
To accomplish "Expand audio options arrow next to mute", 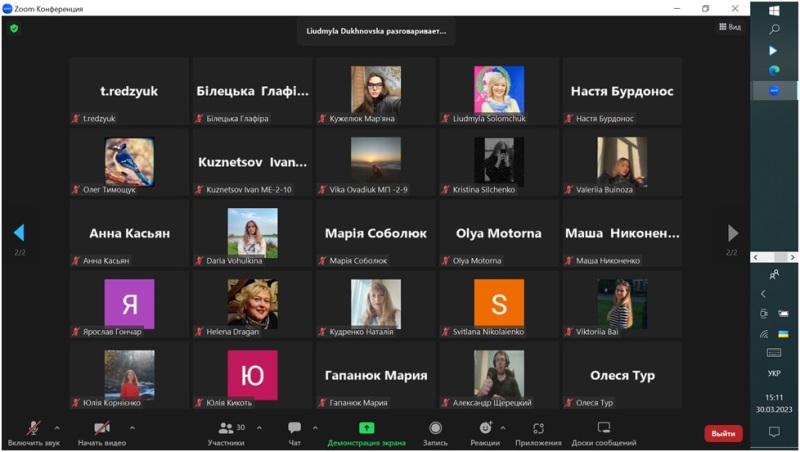I will (x=57, y=428).
